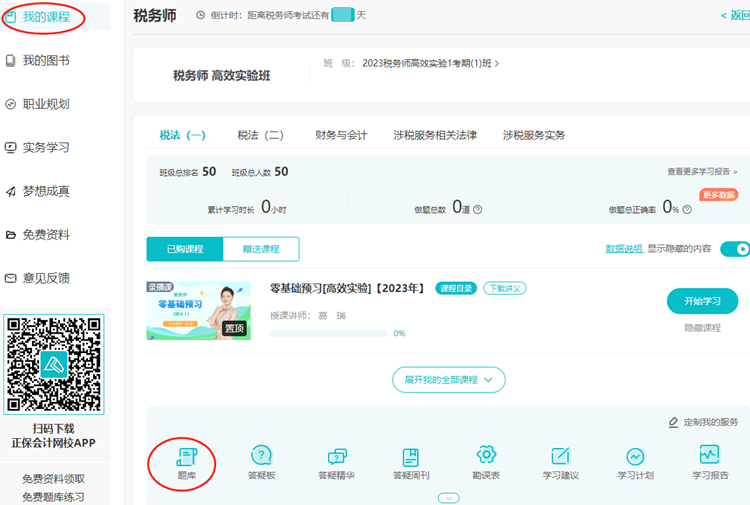Screen dimensions: 750x505
Task: Switch to 税法（二） tab
Action: [x=260, y=135]
